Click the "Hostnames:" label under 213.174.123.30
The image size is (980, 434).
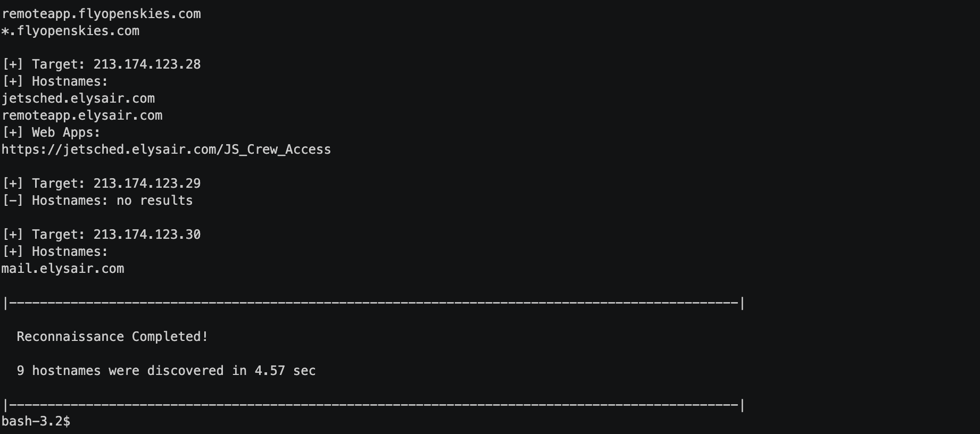click(70, 252)
